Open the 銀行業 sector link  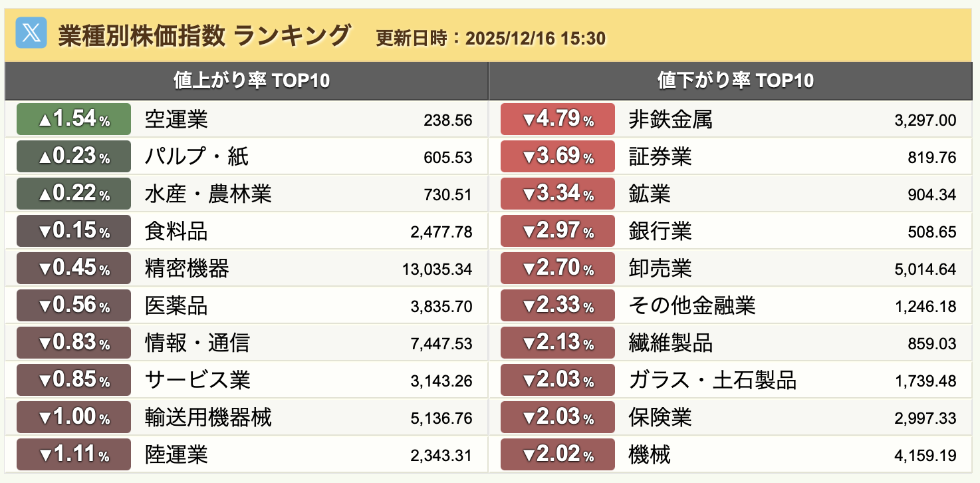point(660,232)
